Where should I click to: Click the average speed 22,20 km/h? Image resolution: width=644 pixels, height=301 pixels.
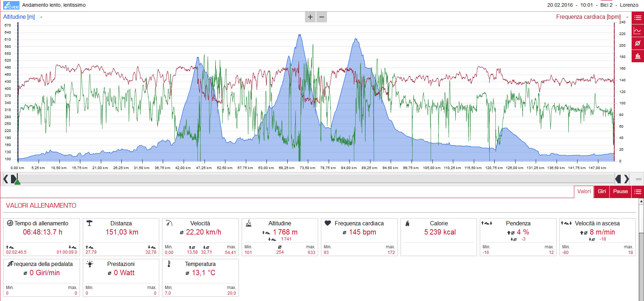click(x=203, y=232)
